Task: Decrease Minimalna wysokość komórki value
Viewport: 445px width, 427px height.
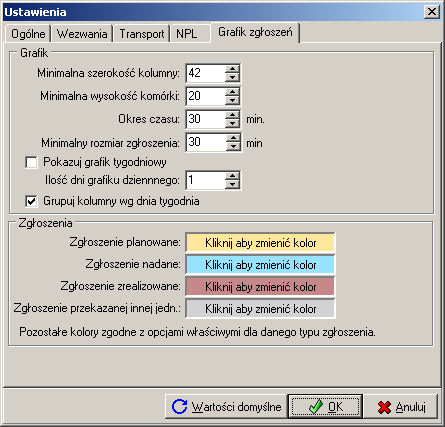Action: click(x=232, y=100)
